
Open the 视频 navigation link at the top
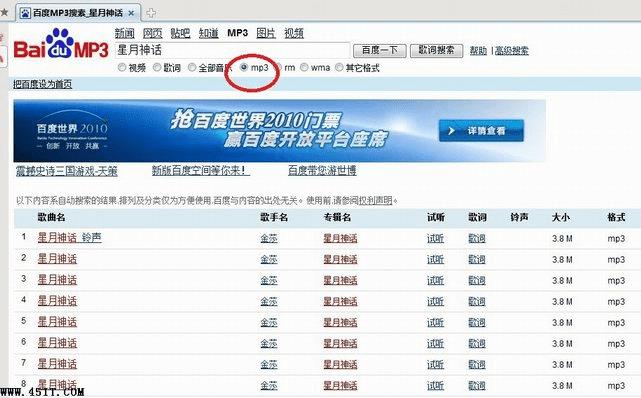[294, 33]
